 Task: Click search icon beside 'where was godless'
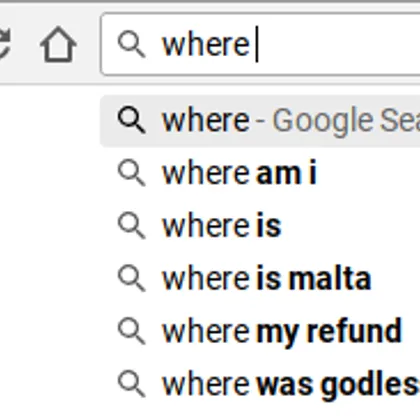[131, 384]
